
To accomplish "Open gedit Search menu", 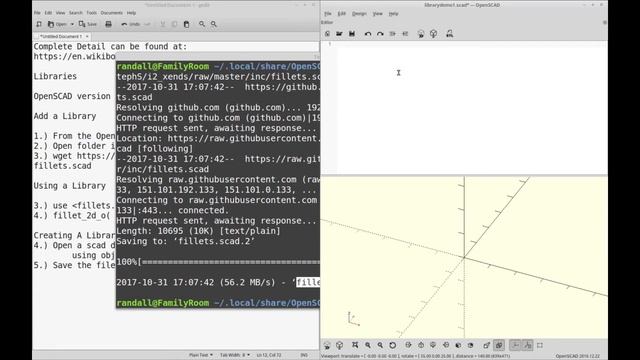I will click(x=76, y=13).
